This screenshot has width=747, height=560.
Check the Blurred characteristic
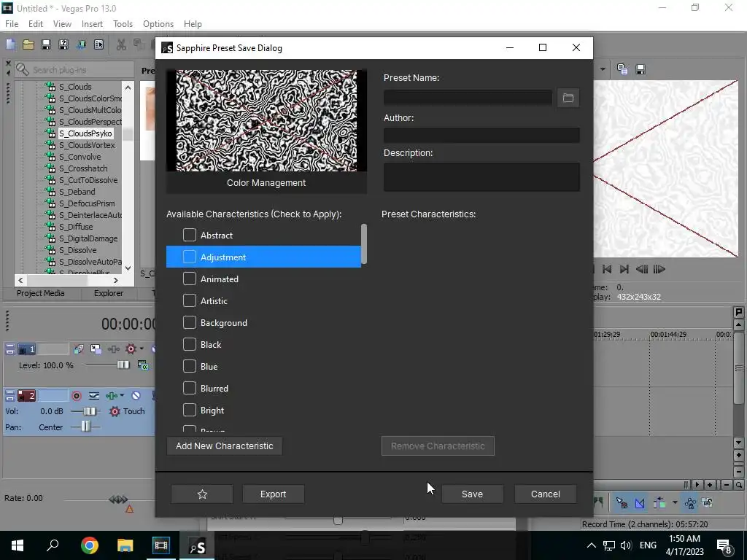[190, 388]
